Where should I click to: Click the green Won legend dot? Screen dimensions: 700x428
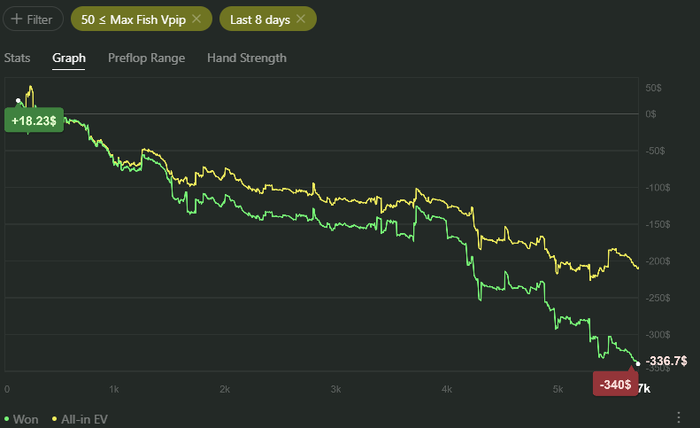pyautogui.click(x=7, y=419)
